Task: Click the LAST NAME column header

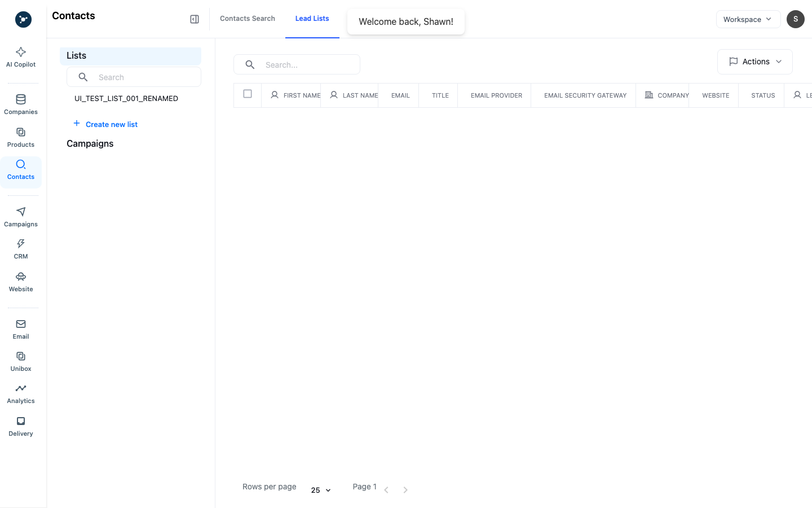Action: coord(350,95)
